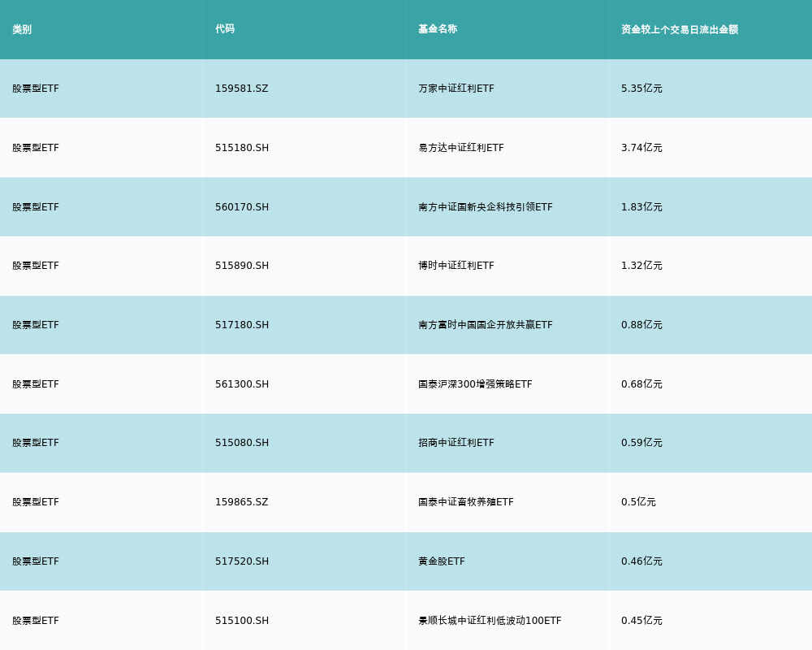The image size is (812, 650).
Task: Click 股票型ETF in the 515890.SH row
Action: 36,266
